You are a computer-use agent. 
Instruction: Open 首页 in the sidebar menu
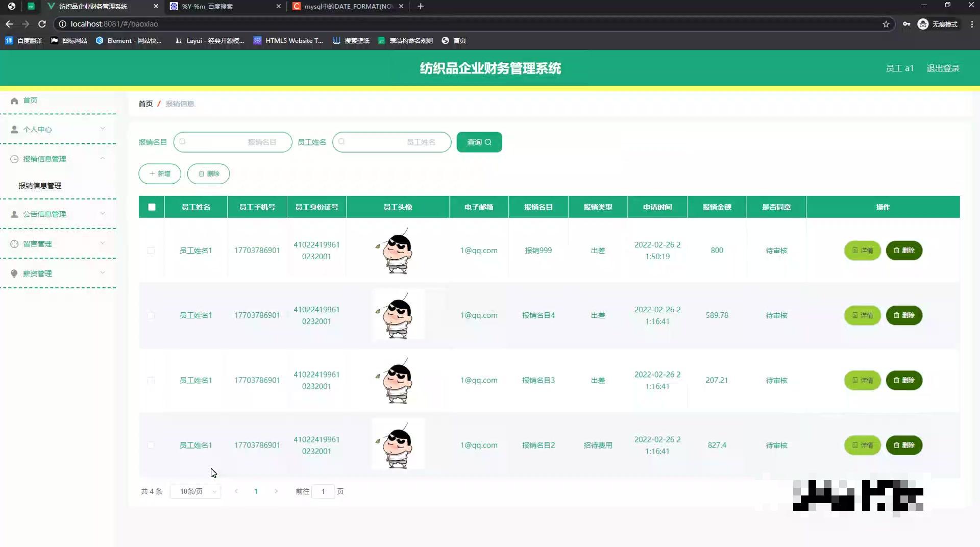(x=30, y=101)
